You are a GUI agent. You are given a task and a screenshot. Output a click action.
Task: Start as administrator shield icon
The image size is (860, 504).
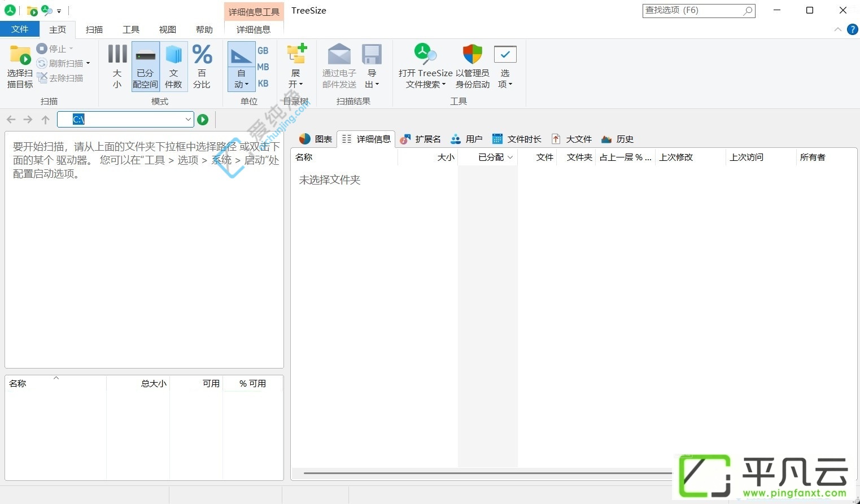pos(473,55)
